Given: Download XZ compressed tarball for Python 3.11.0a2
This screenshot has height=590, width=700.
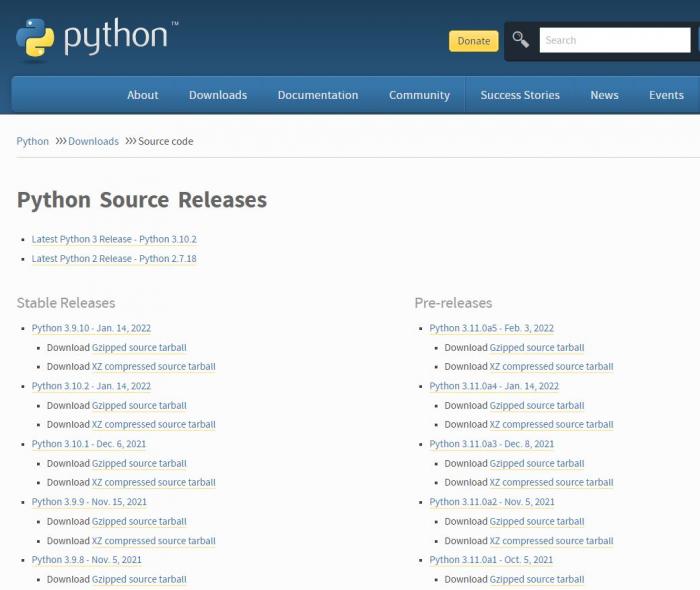Looking at the screenshot, I should [551, 541].
